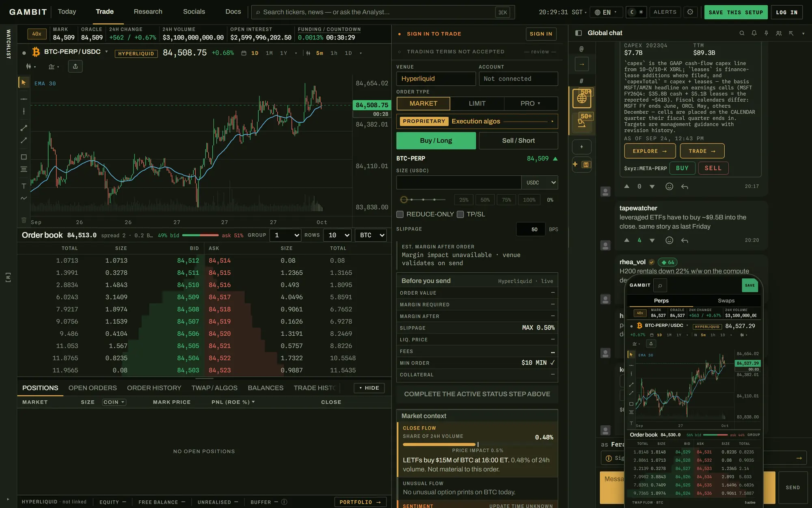Set chart range to 1M
Image resolution: width=812 pixels, height=508 pixels.
[269, 53]
